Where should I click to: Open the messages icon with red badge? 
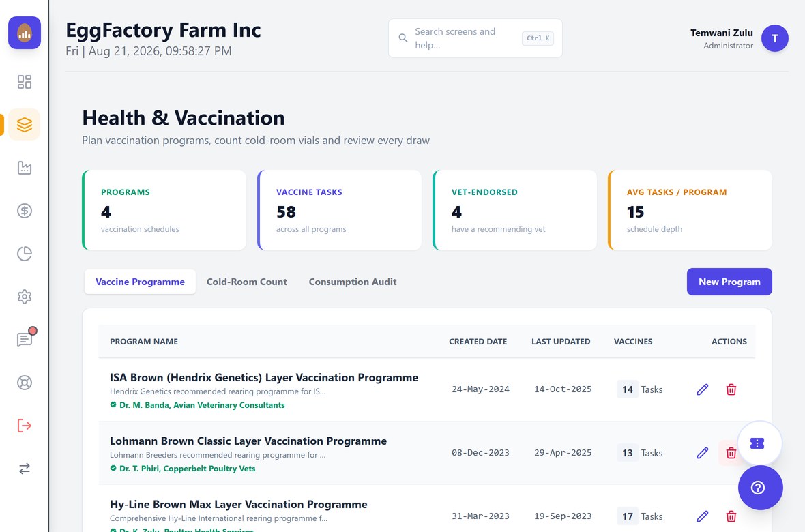click(25, 340)
